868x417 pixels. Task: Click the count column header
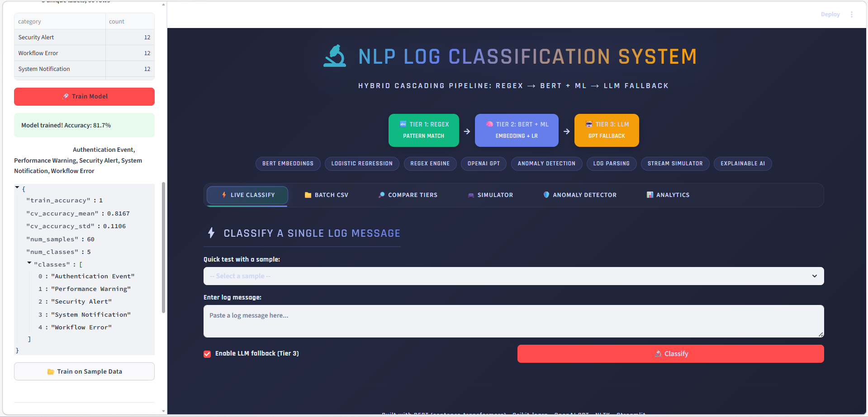[x=130, y=21]
